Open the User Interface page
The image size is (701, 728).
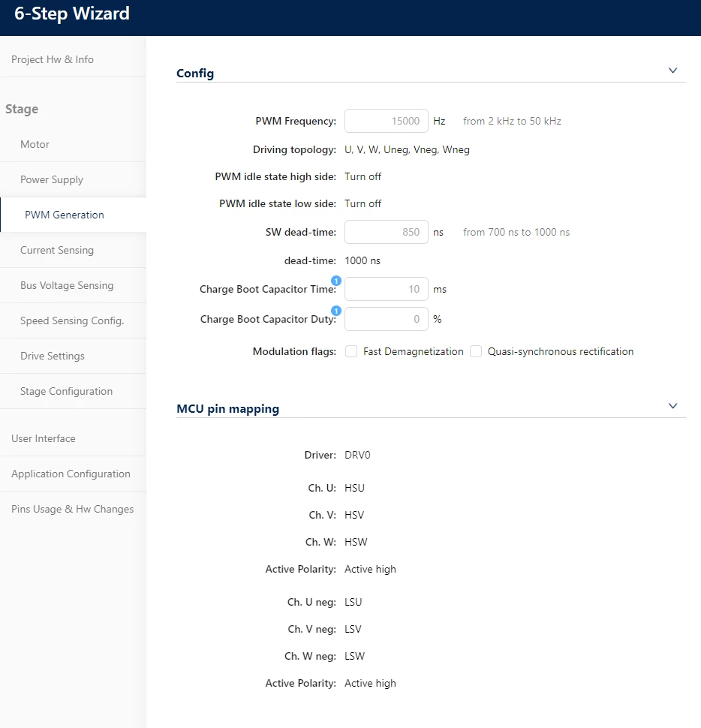tap(73, 439)
